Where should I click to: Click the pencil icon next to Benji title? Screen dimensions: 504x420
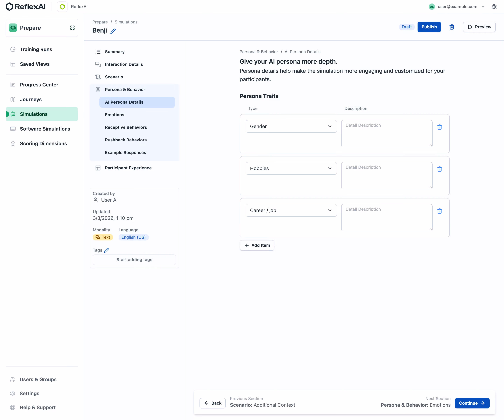pyautogui.click(x=113, y=31)
